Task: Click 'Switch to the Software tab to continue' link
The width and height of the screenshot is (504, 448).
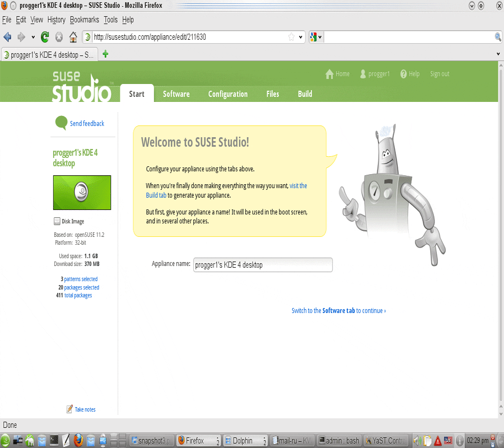Action: tap(338, 310)
